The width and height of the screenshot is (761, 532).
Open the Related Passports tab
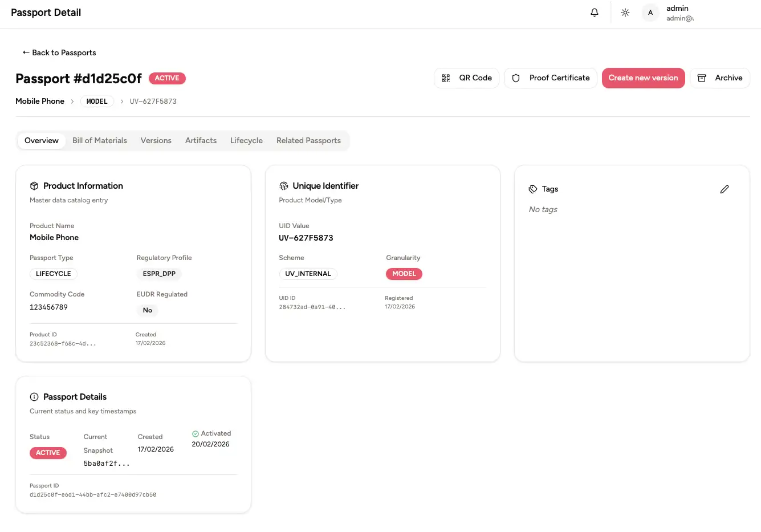click(308, 141)
